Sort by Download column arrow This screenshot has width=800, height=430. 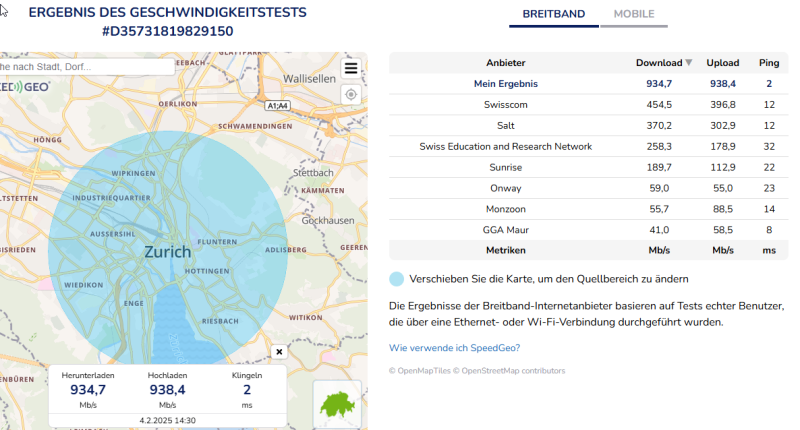[688, 63]
